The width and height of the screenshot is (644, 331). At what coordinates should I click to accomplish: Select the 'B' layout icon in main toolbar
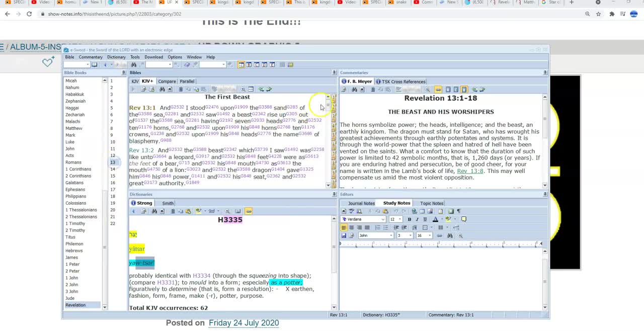(x=249, y=65)
